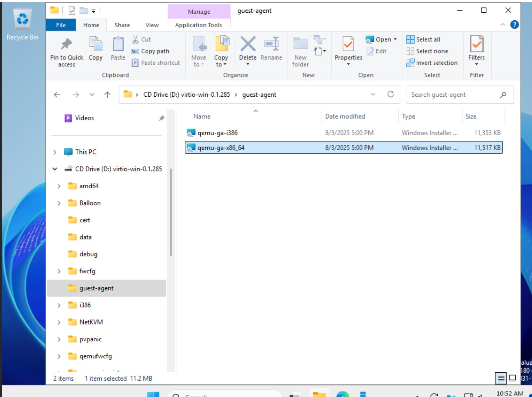The width and height of the screenshot is (532, 397).
Task: Collapse the CD Drive (D:) tree node
Action: [x=55, y=169]
